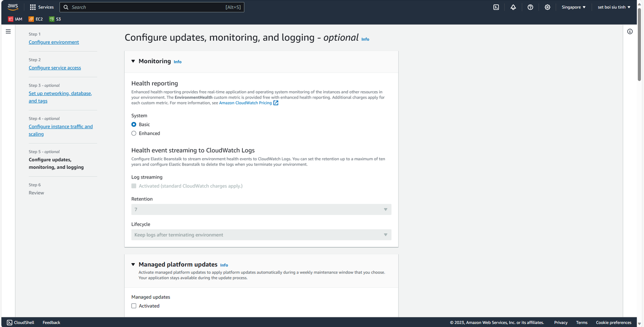Open the IAM shortcut in favorites bar
This screenshot has width=644, height=327.
click(x=15, y=19)
